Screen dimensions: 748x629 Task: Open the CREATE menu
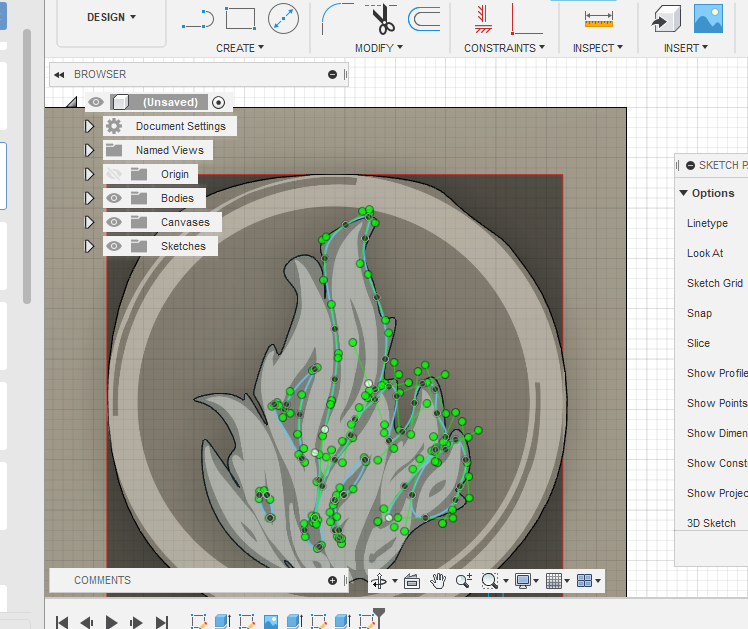pos(240,48)
